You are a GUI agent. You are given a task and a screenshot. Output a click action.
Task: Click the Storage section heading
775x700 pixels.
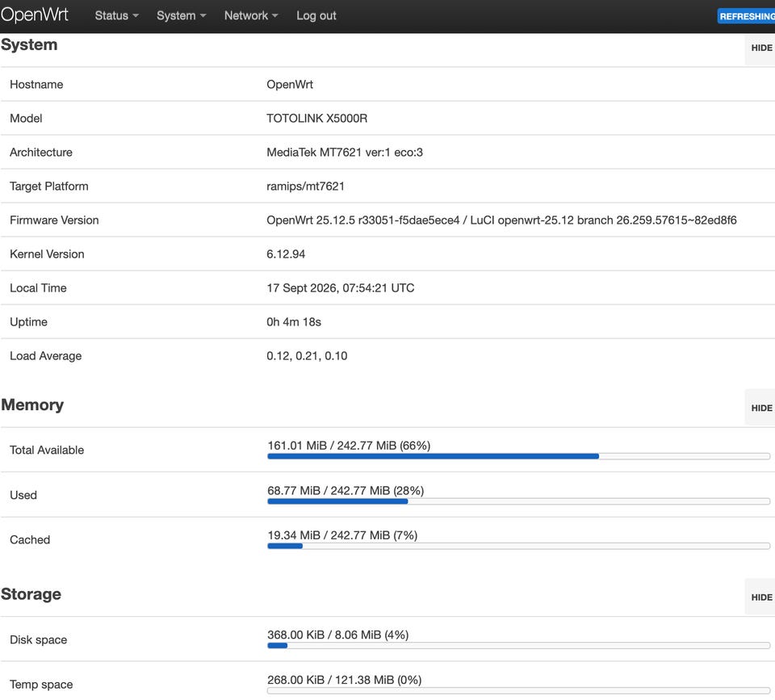click(x=31, y=594)
